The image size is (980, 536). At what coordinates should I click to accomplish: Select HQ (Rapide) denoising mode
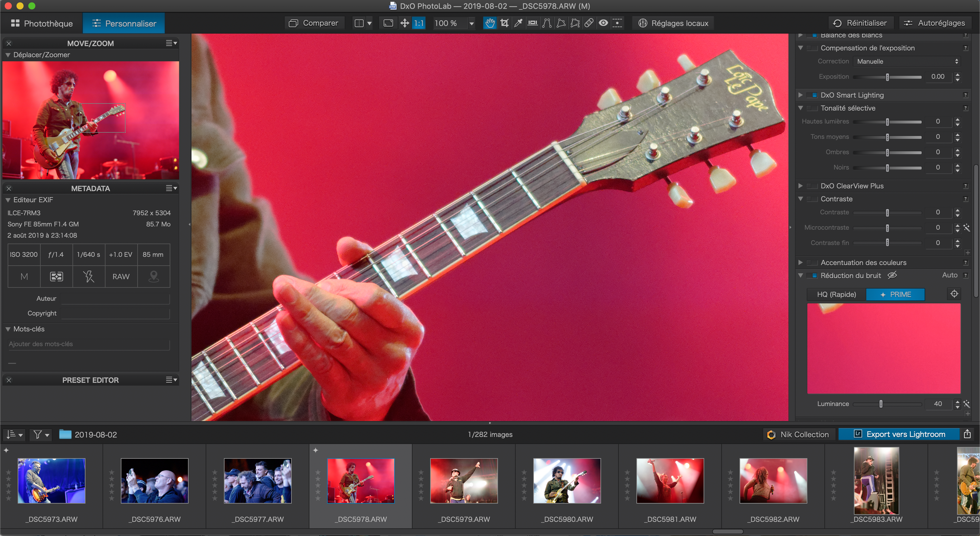[x=836, y=294]
